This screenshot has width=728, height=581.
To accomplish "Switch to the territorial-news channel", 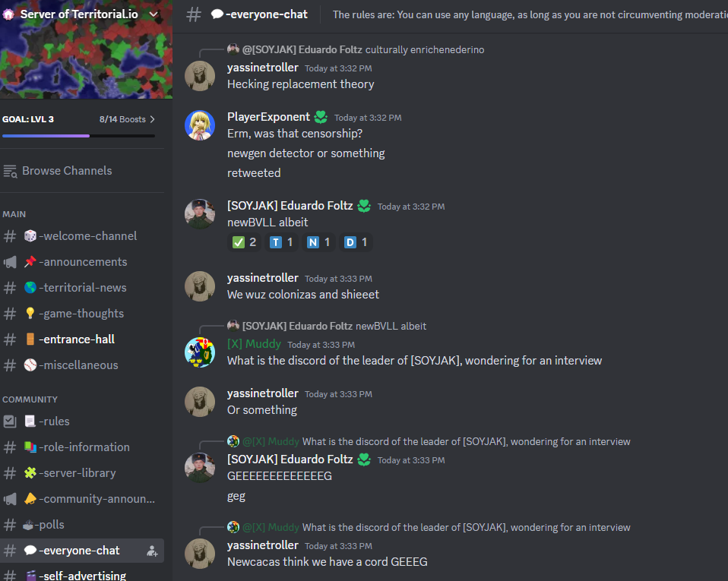I will pos(82,288).
